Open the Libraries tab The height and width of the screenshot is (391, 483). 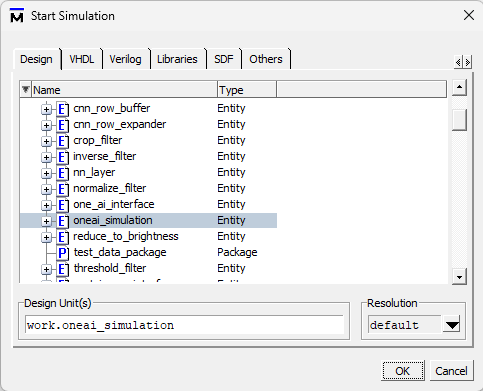(x=177, y=59)
